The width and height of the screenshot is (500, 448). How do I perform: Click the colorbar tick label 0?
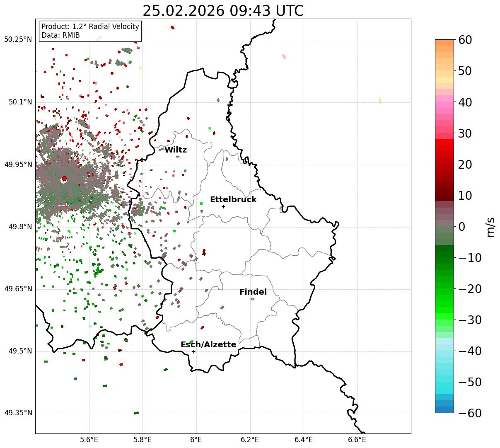(x=461, y=226)
